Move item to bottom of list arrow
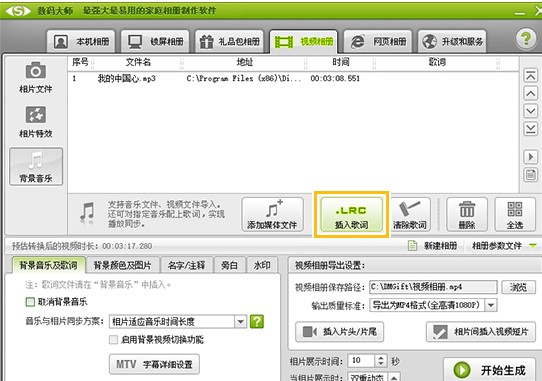Viewport: 542px width, 381px height. [x=531, y=129]
